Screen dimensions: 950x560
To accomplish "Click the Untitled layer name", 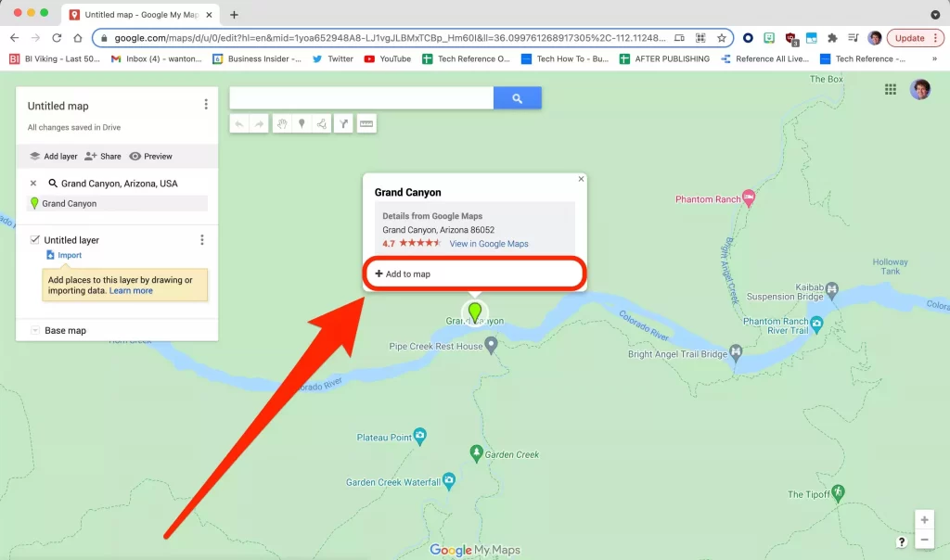I will (71, 240).
